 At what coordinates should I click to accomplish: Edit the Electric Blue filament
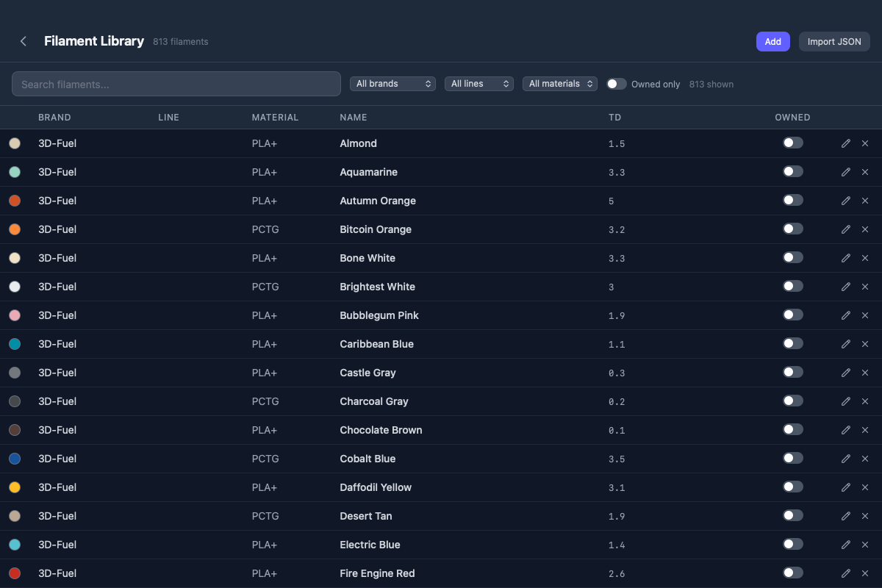[846, 545]
